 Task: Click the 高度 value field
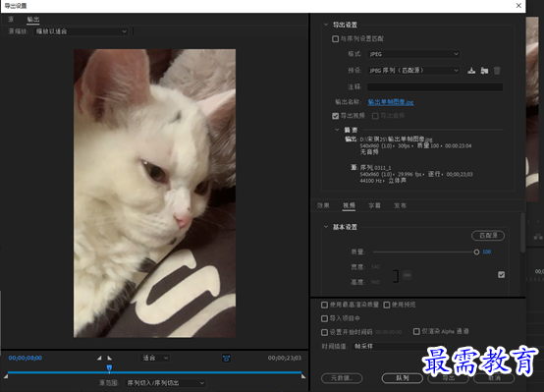pyautogui.click(x=375, y=282)
